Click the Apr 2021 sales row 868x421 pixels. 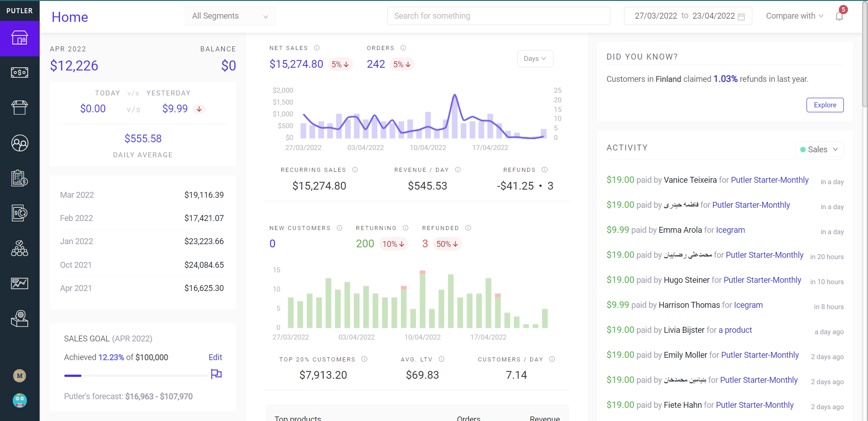point(142,288)
